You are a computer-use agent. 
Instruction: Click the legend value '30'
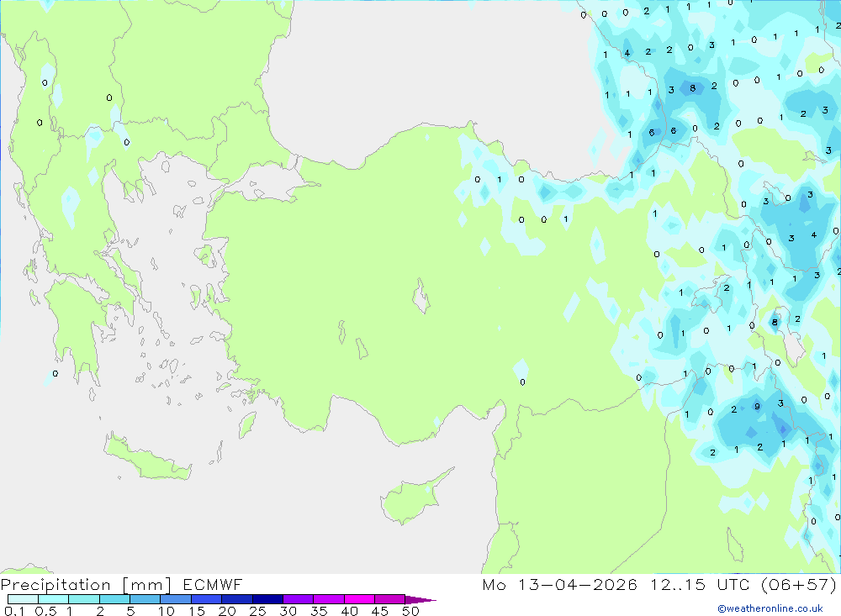pyautogui.click(x=288, y=611)
